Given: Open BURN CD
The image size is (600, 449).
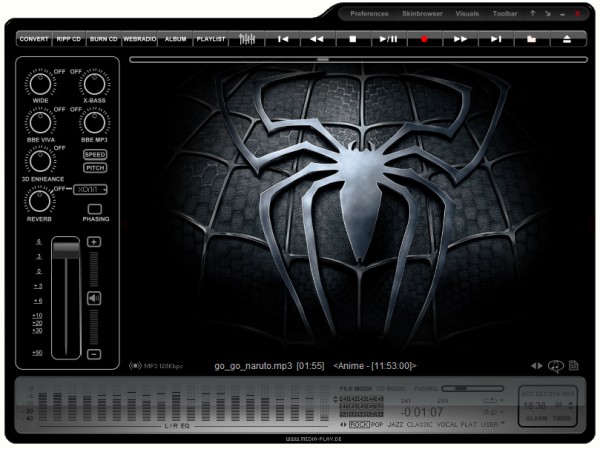Looking at the screenshot, I should [x=104, y=39].
